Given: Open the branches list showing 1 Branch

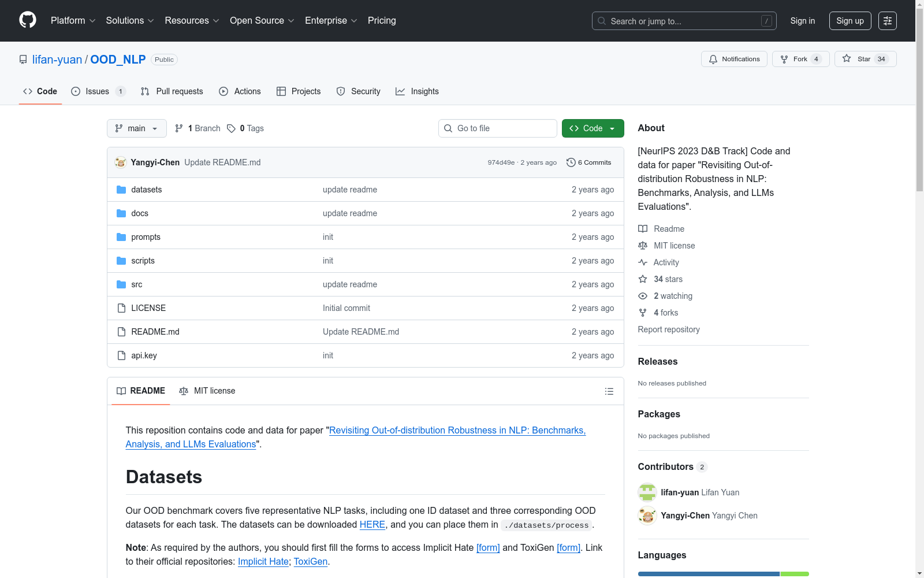Looking at the screenshot, I should (x=198, y=128).
